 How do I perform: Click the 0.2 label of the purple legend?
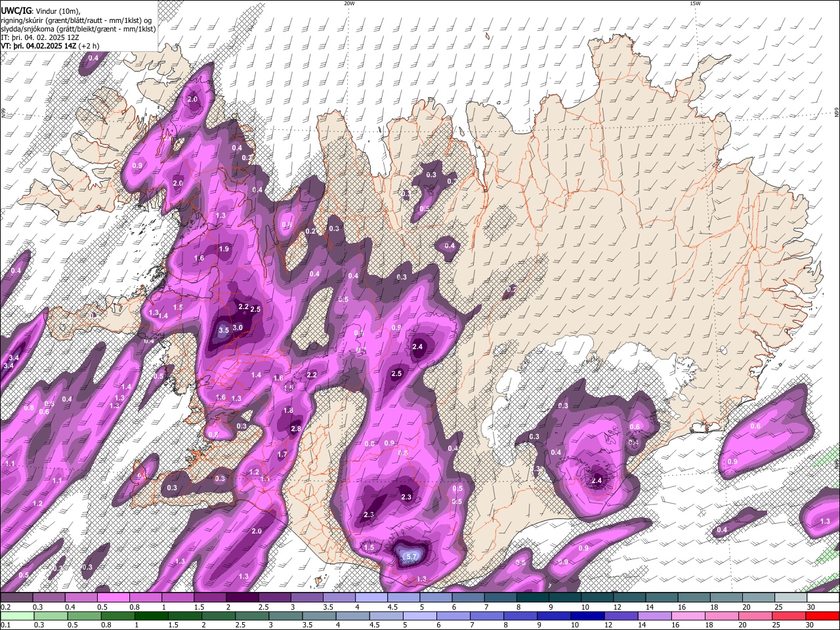pyautogui.click(x=5, y=607)
